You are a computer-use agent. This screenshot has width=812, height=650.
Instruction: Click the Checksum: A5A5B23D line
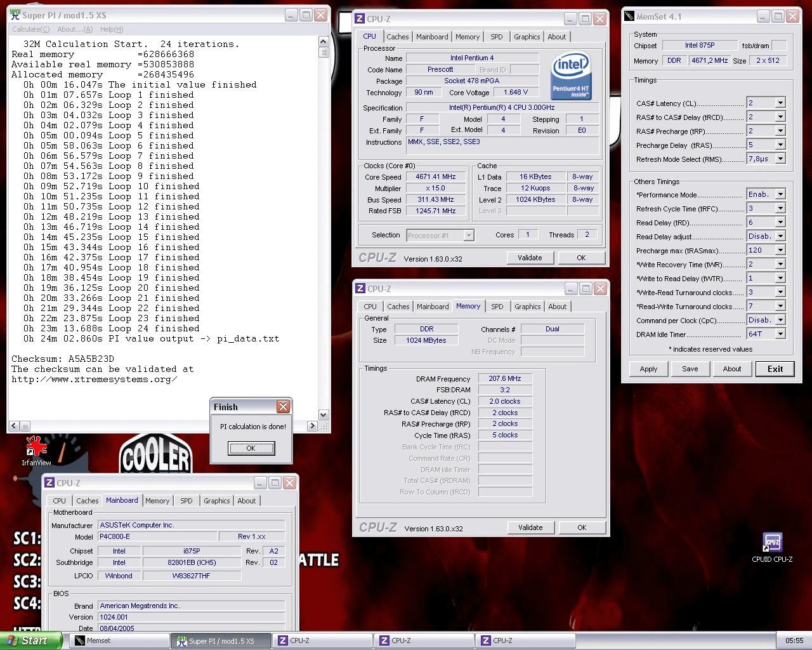click(x=63, y=359)
